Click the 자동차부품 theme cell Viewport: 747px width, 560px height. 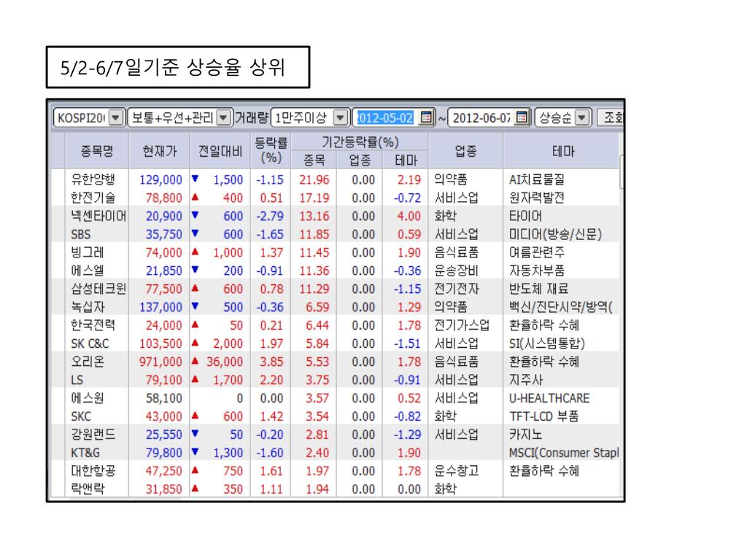536,271
